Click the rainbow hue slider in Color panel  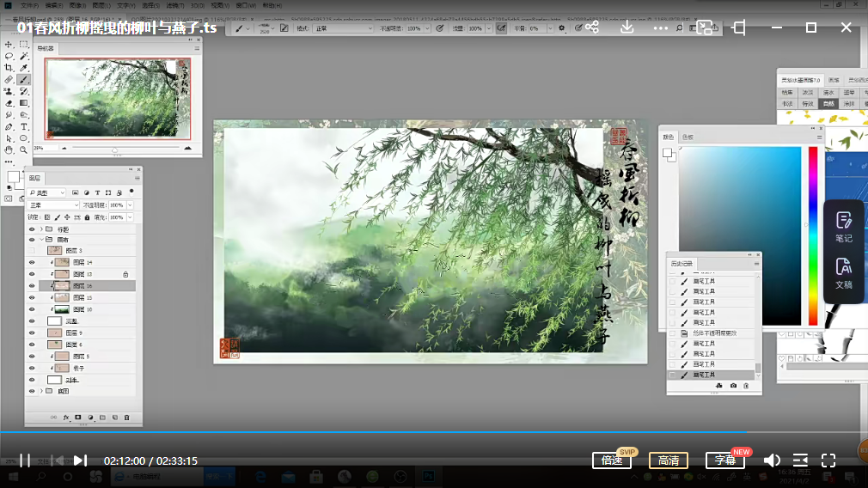click(x=813, y=236)
